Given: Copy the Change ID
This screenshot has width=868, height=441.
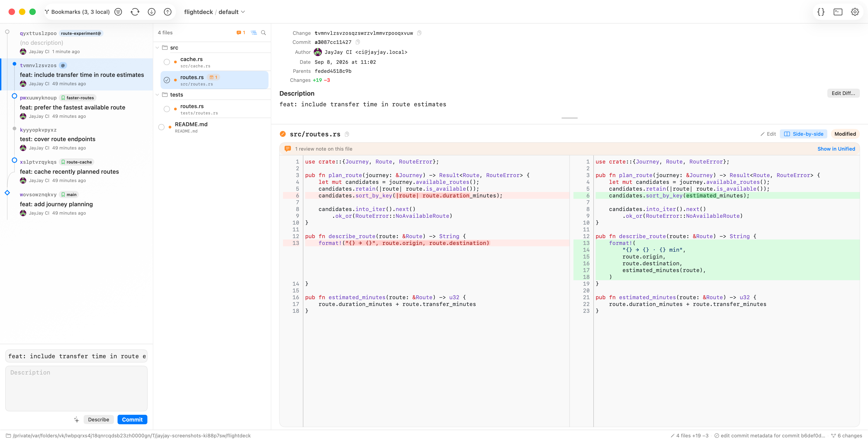Looking at the screenshot, I should 419,33.
